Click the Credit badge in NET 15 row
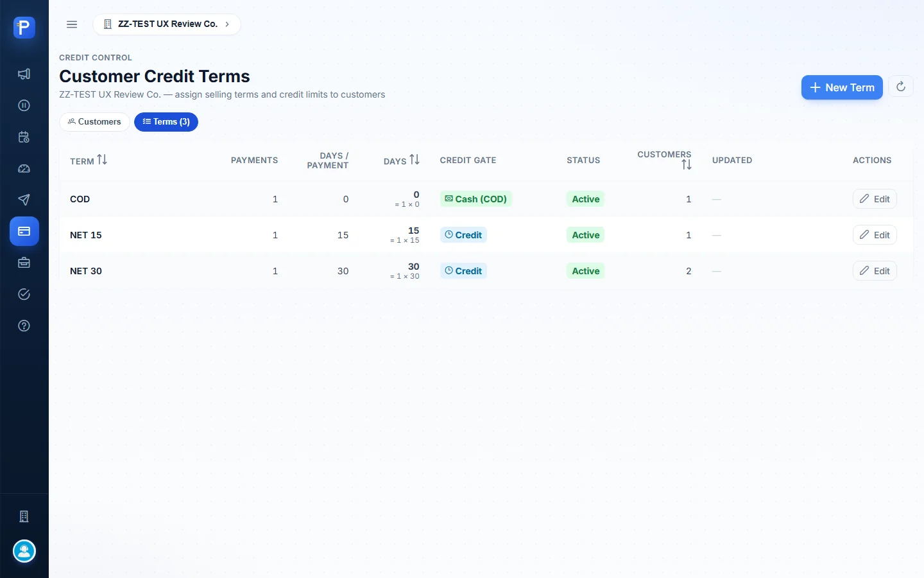The image size is (924, 578). coord(463,235)
